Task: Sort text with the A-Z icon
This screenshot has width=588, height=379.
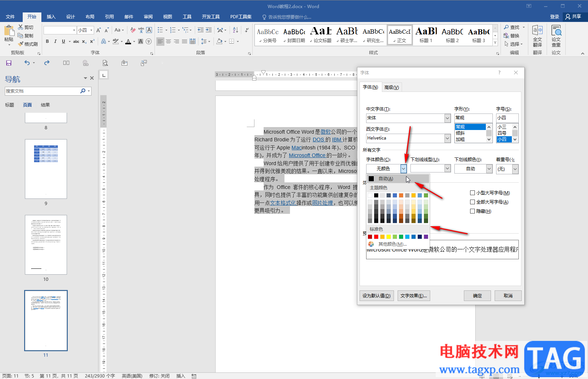Action: [235, 30]
